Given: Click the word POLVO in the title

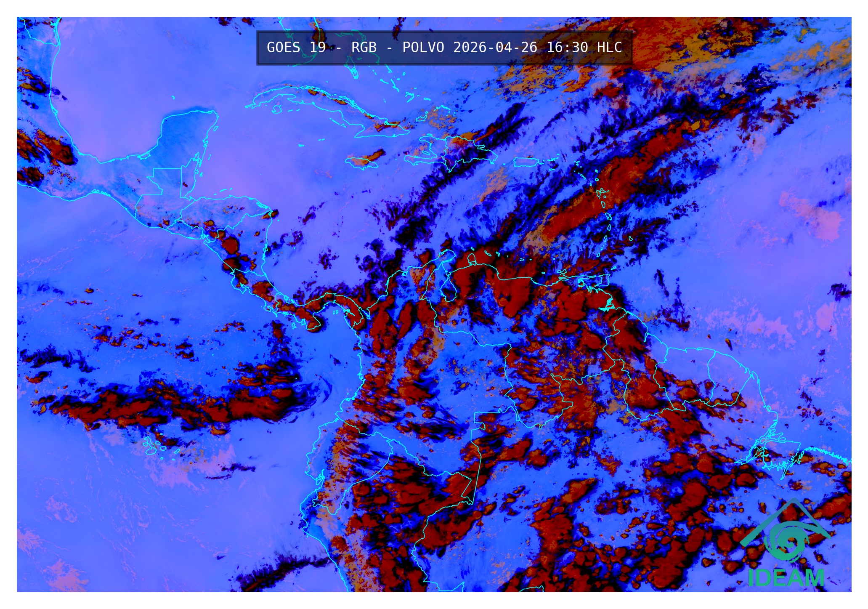Looking at the screenshot, I should click(423, 48).
